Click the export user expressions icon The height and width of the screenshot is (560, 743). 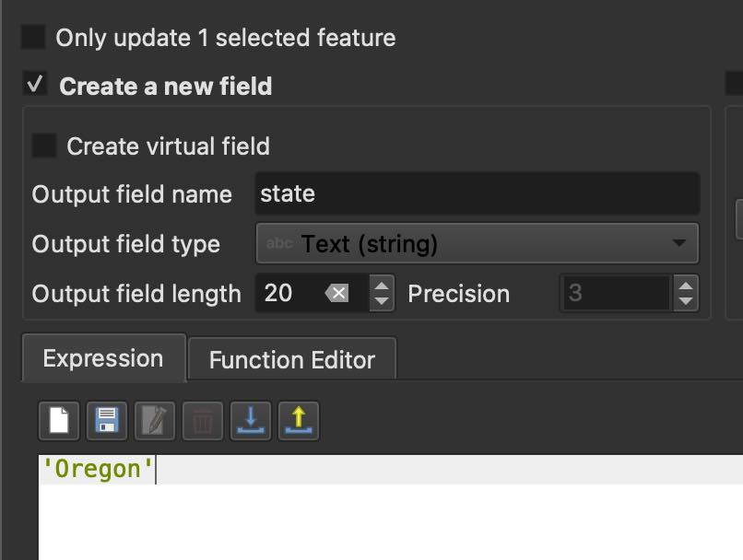point(299,421)
